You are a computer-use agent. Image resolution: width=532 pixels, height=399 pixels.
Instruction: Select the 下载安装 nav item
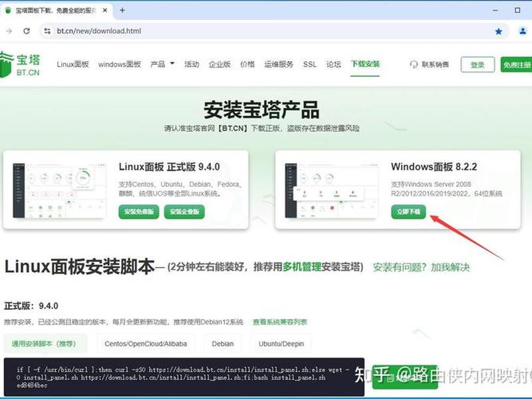(x=365, y=64)
